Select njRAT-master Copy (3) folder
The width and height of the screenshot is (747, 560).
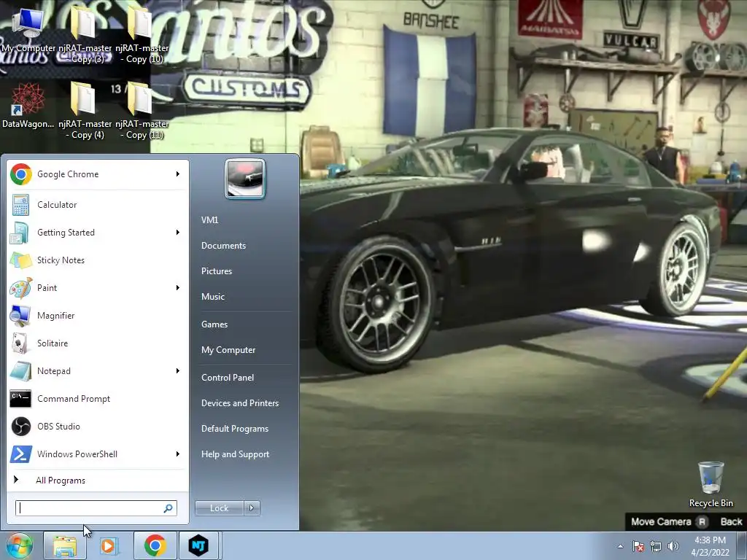click(x=85, y=35)
